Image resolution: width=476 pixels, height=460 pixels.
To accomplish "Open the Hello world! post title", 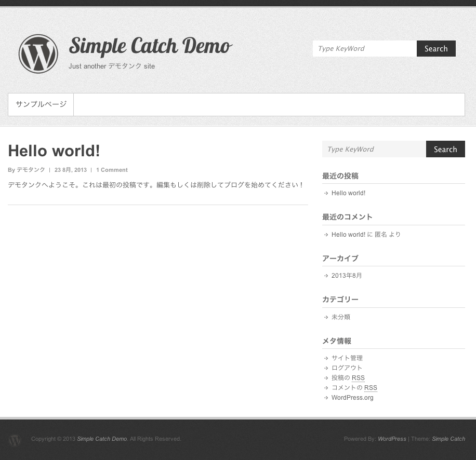I will pos(54,151).
